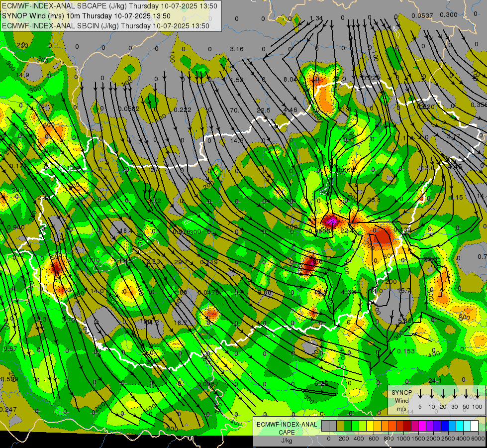Click the map value 24.1
Image resolution: width=487 pixels, height=448 pixels.
[x=435, y=380]
